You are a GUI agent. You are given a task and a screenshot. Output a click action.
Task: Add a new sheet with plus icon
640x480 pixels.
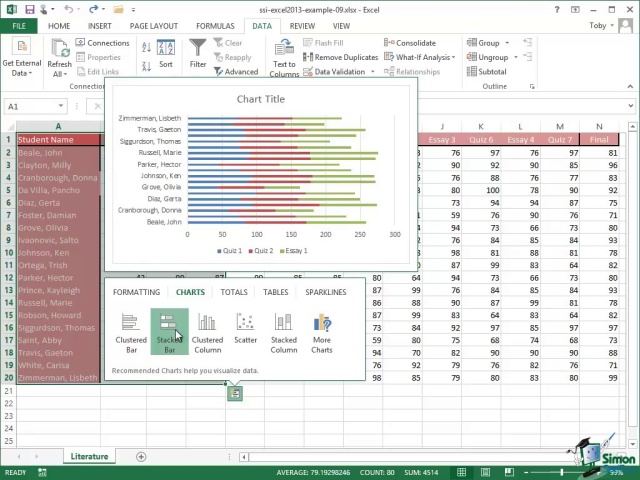point(141,457)
